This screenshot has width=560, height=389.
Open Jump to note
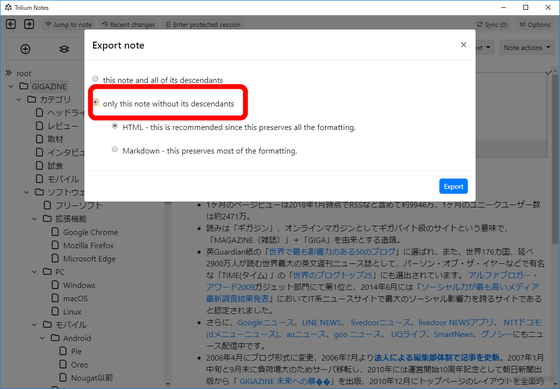pyautogui.click(x=69, y=25)
